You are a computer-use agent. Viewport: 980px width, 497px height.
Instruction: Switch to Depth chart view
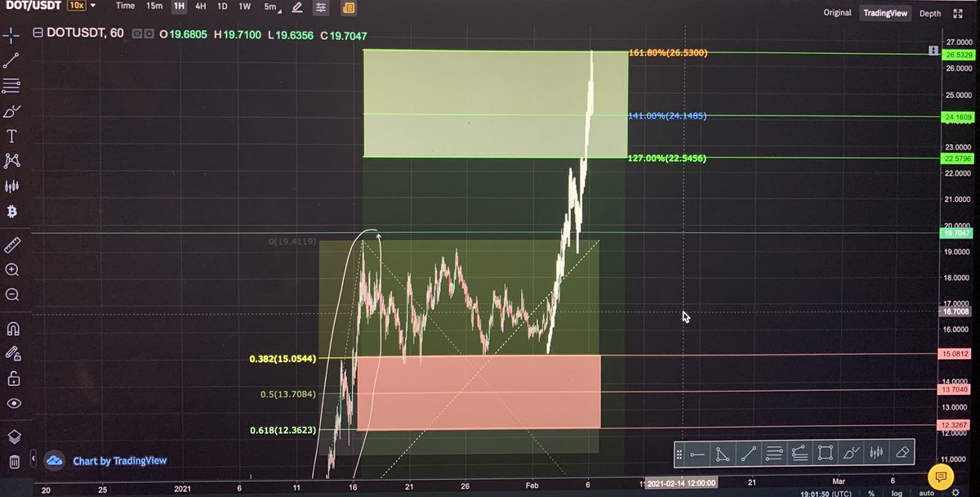[930, 14]
